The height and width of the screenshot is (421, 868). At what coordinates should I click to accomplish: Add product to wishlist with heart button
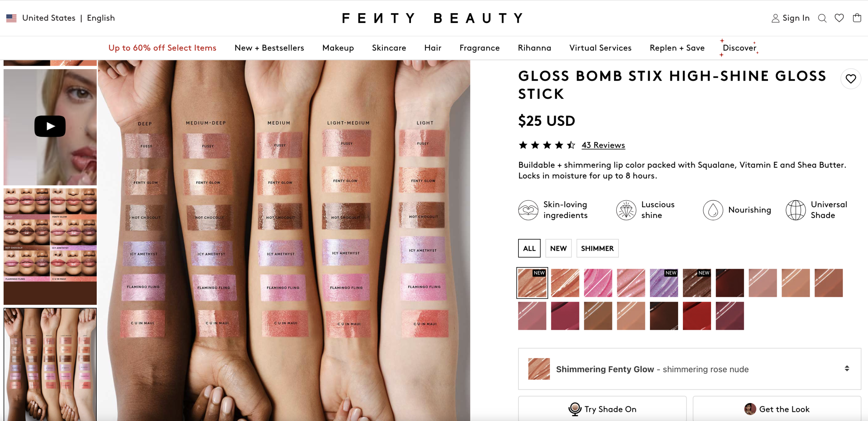[x=851, y=79]
